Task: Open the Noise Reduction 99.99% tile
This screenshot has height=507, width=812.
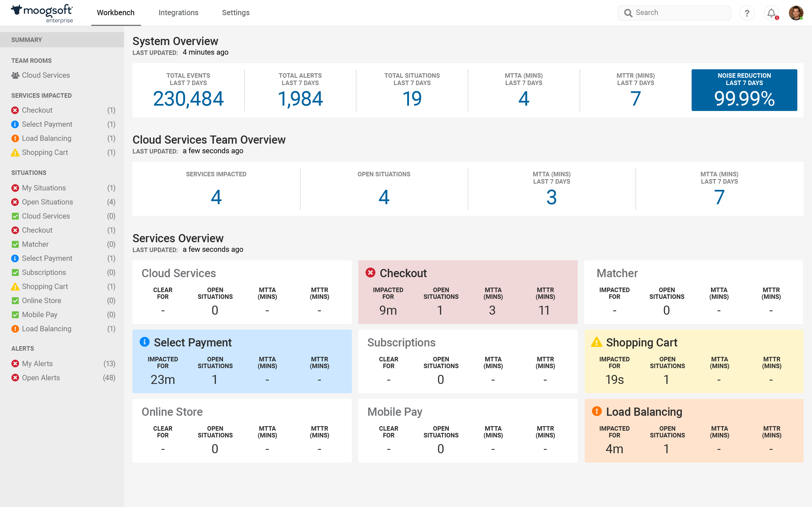Action: (x=744, y=90)
